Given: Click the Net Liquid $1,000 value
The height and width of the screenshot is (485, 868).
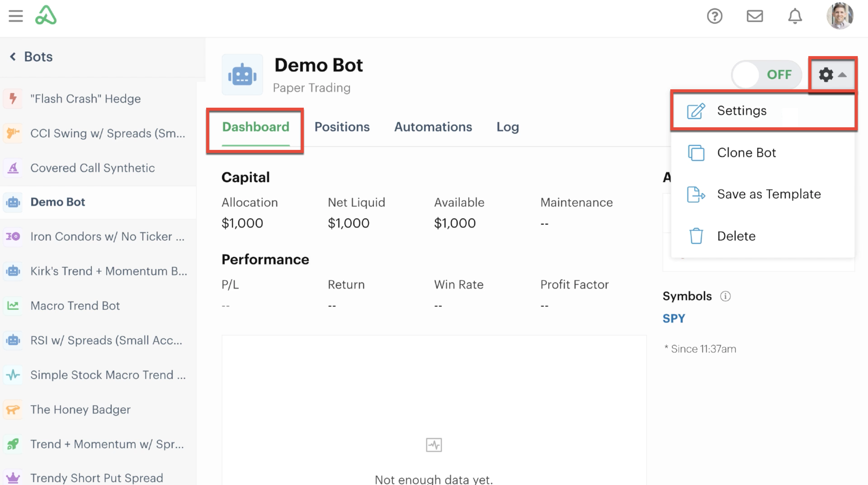Looking at the screenshot, I should pos(349,223).
